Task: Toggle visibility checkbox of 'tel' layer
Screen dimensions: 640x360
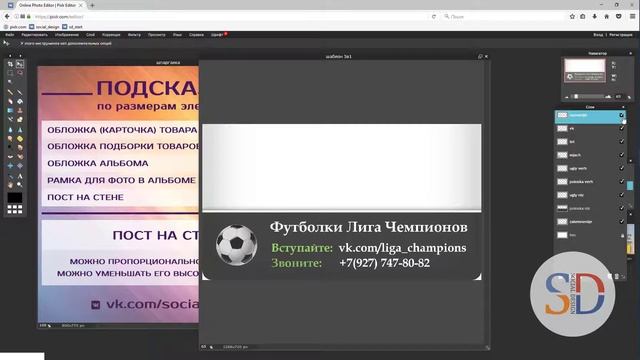Action: coord(622,142)
